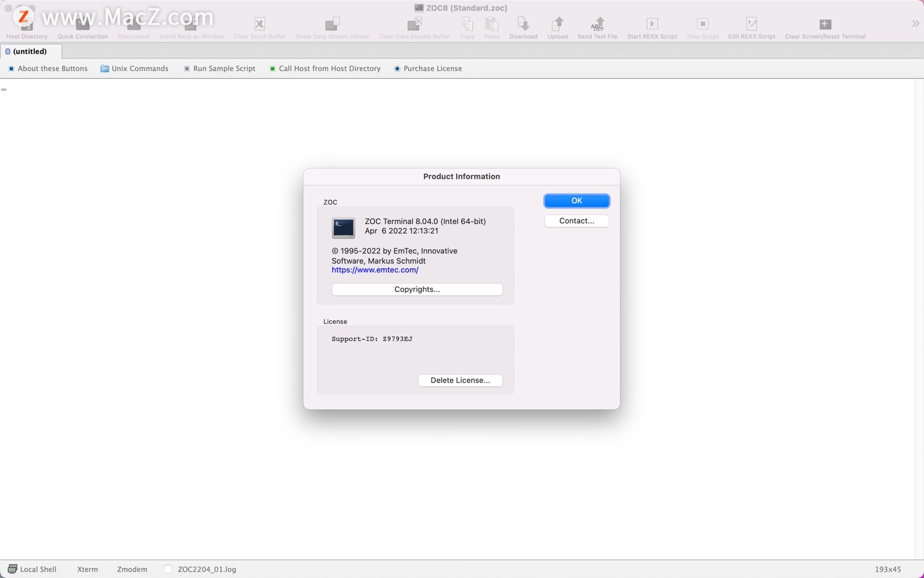Click ZOC Terminal 8.04.0 version text

pyautogui.click(x=425, y=222)
